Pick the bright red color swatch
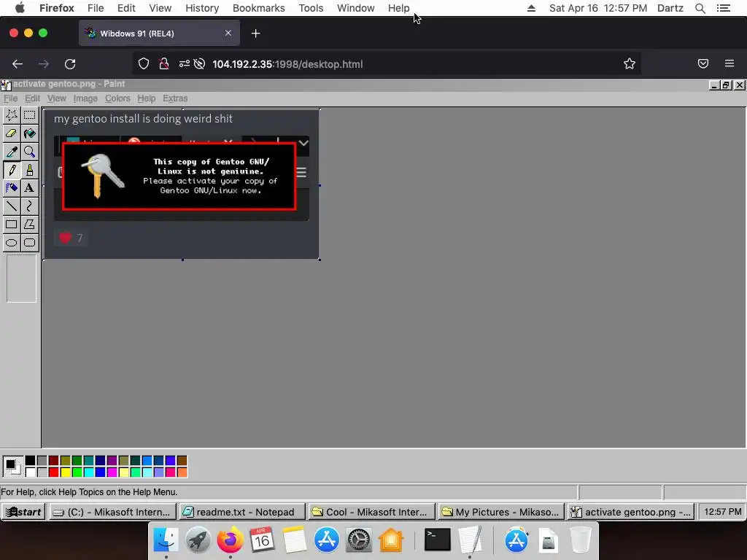 (x=53, y=472)
